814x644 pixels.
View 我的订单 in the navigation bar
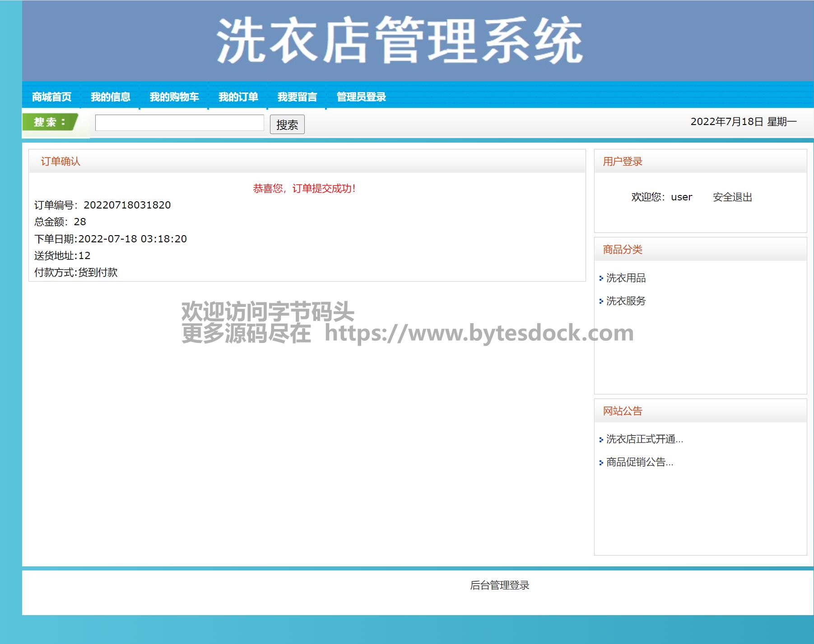pyautogui.click(x=238, y=97)
